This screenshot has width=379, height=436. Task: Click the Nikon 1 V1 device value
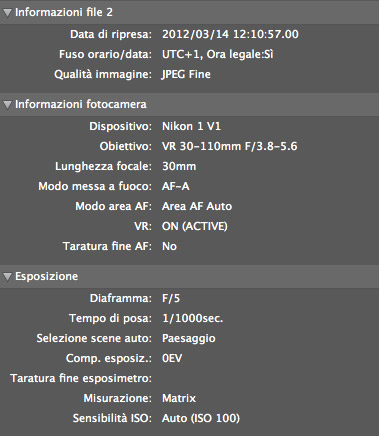(191, 126)
